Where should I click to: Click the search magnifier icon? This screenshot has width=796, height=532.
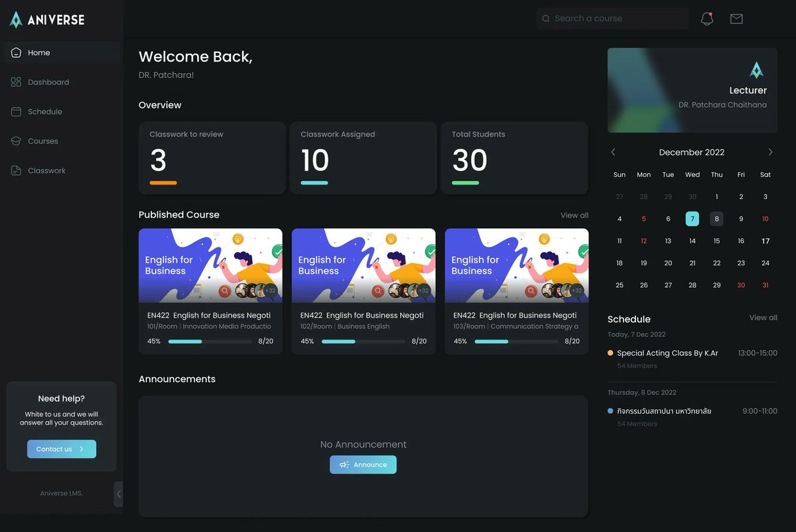pos(545,18)
